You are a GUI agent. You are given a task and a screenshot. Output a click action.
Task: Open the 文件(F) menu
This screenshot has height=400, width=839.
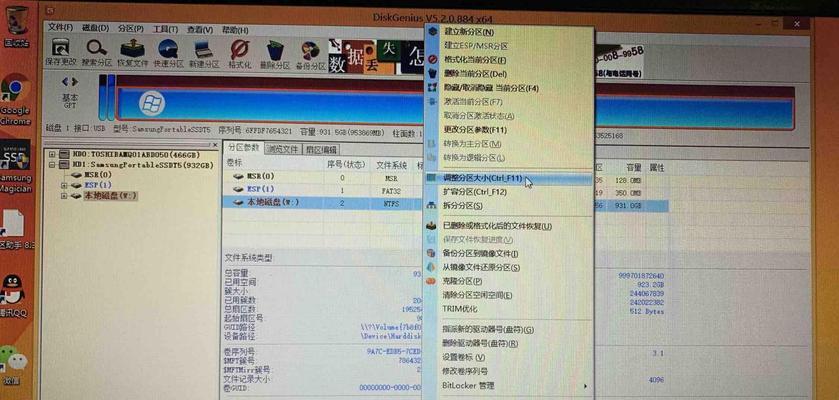tap(60, 28)
